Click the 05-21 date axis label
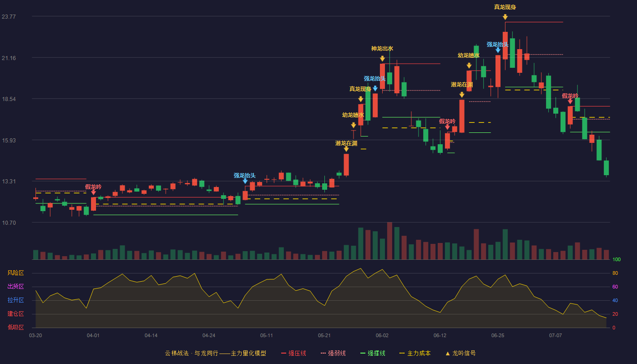Viewport: 637px width, 364px height. pyautogui.click(x=324, y=335)
